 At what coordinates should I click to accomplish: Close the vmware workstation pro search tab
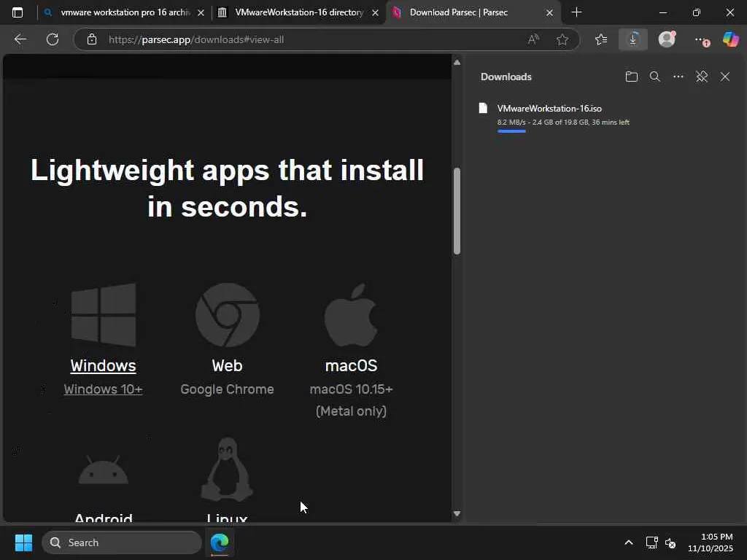click(x=201, y=13)
